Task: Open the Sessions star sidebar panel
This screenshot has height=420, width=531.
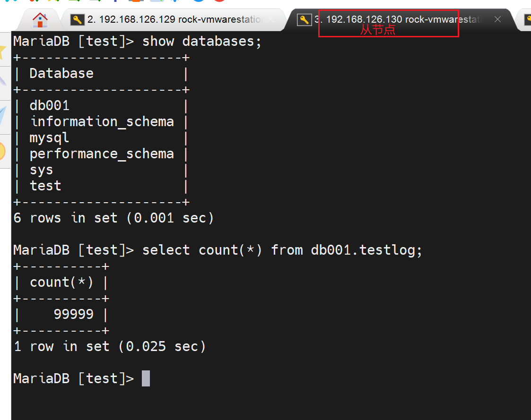Action: pyautogui.click(x=4, y=50)
